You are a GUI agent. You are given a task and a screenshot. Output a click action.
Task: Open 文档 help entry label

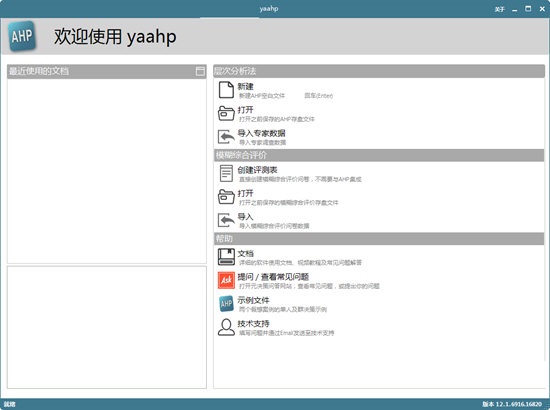[245, 253]
